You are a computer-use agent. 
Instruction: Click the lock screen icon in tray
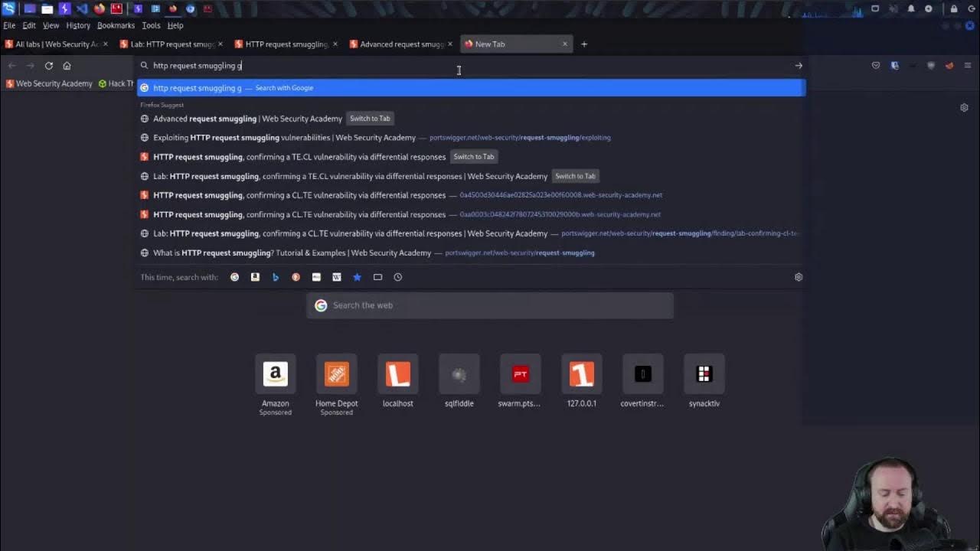954,9
